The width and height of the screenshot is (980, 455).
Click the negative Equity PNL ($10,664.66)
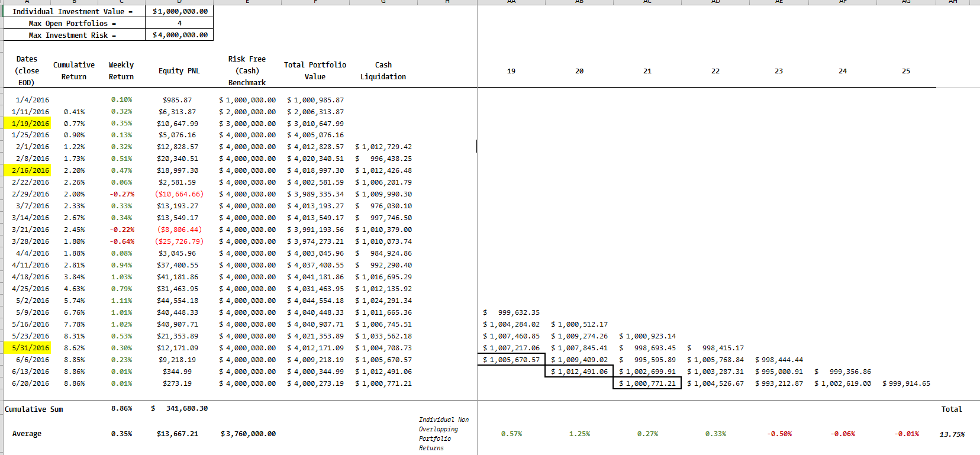[179, 194]
